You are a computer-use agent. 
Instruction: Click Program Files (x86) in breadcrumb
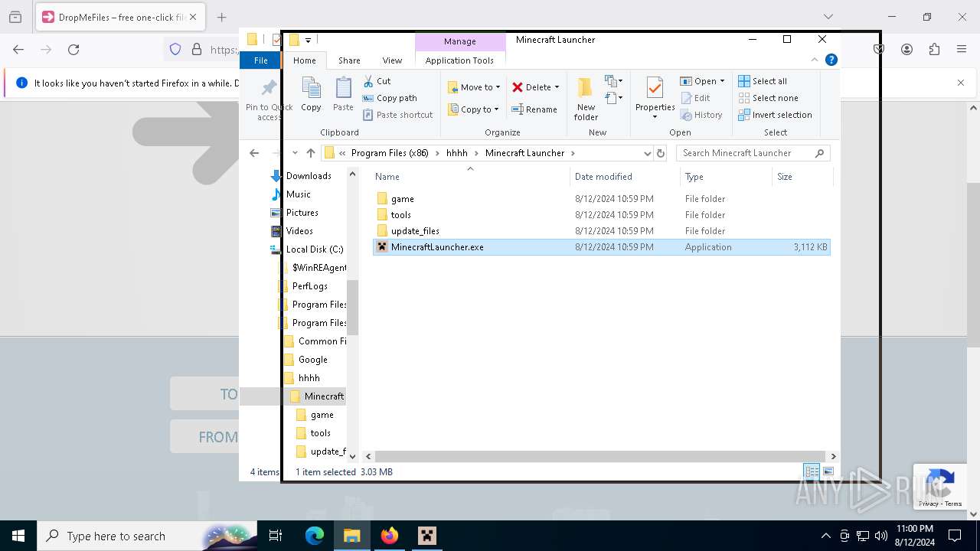point(390,153)
